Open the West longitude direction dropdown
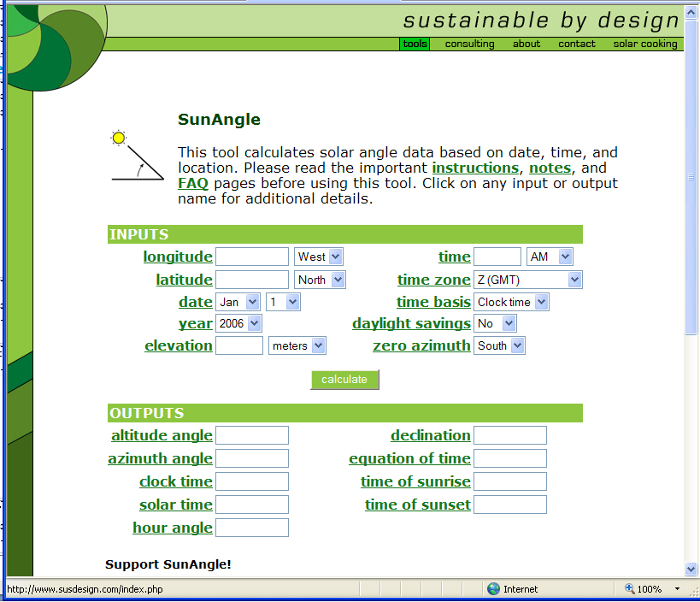Screen dimensions: 700x602 (318, 257)
